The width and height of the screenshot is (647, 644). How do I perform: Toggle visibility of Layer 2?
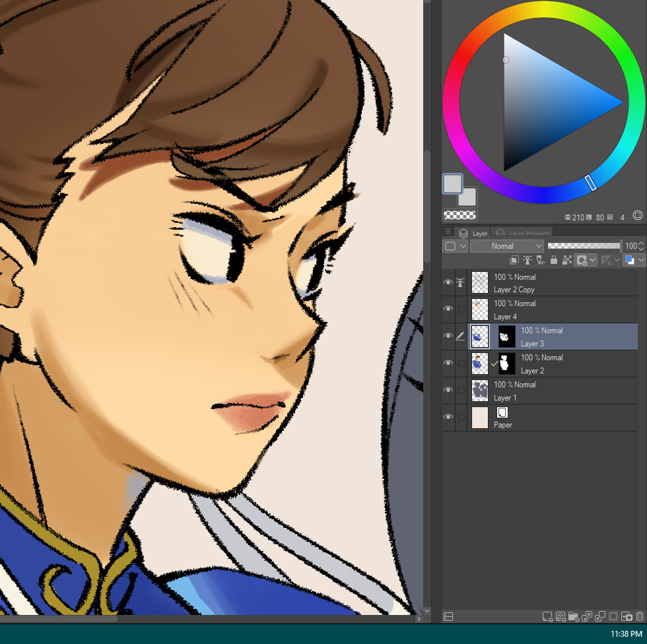tap(448, 363)
